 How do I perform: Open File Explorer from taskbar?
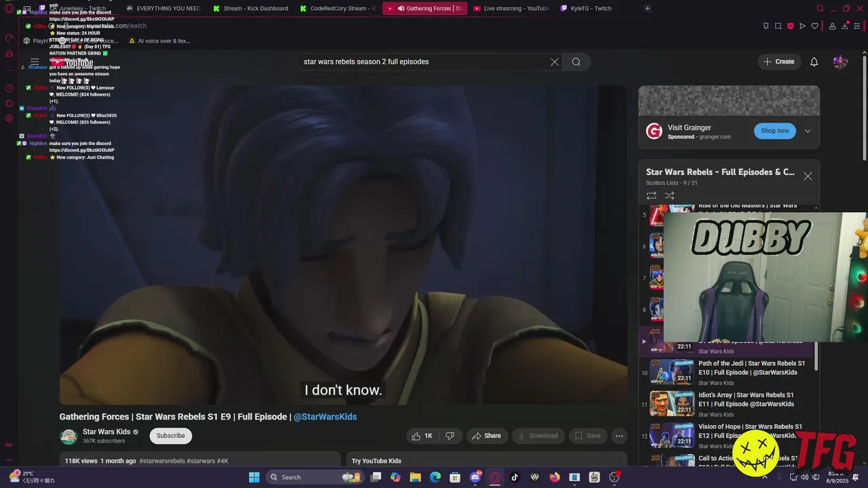[x=415, y=477]
